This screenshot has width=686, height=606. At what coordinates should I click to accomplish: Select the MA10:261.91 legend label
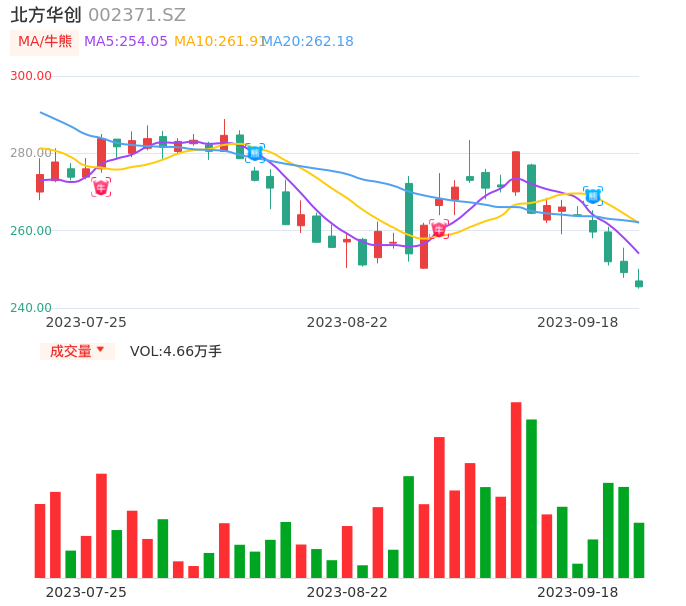(x=220, y=42)
